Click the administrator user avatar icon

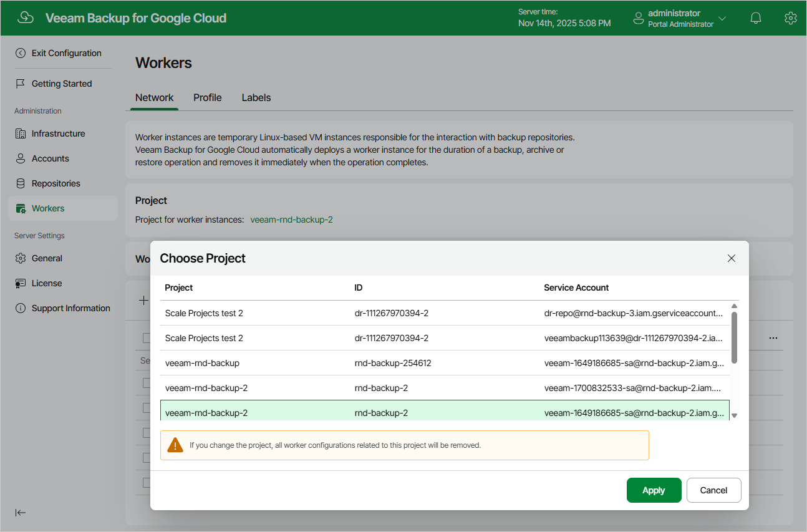pyautogui.click(x=638, y=18)
